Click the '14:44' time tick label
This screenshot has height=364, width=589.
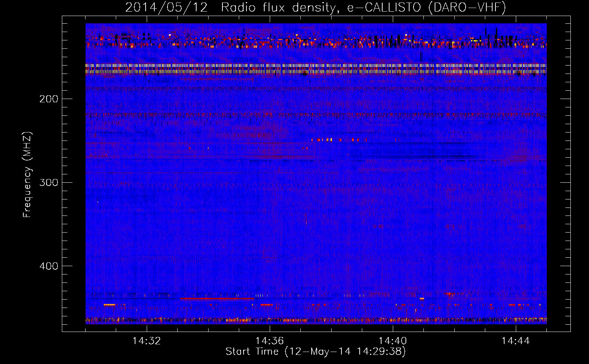pyautogui.click(x=516, y=341)
